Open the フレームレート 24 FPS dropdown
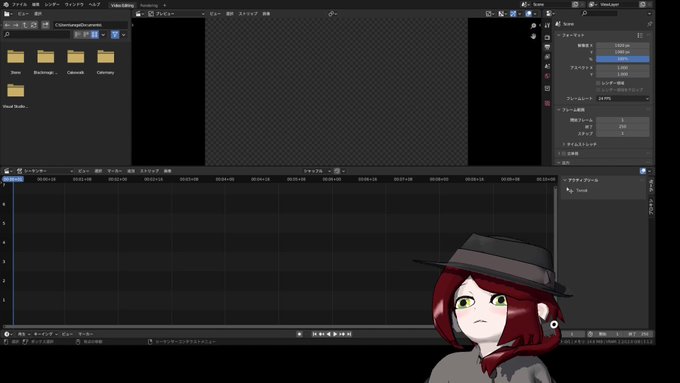This screenshot has height=383, width=680. (623, 98)
